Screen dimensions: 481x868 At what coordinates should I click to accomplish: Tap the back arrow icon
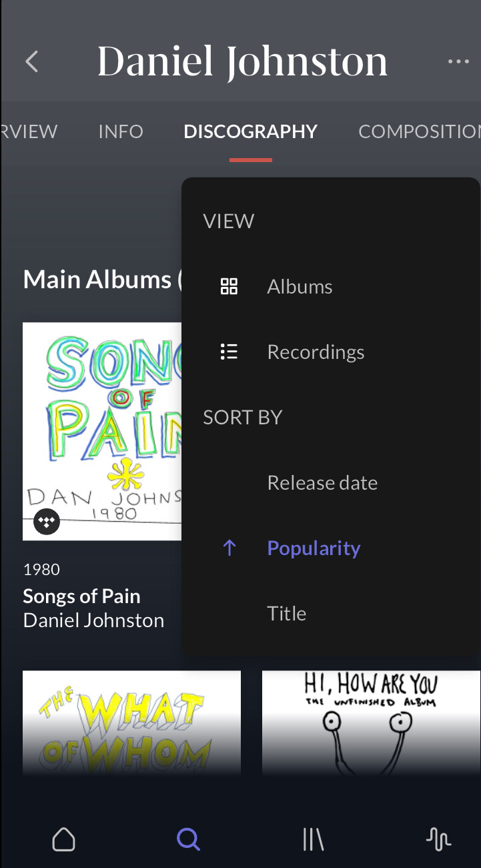pos(31,61)
